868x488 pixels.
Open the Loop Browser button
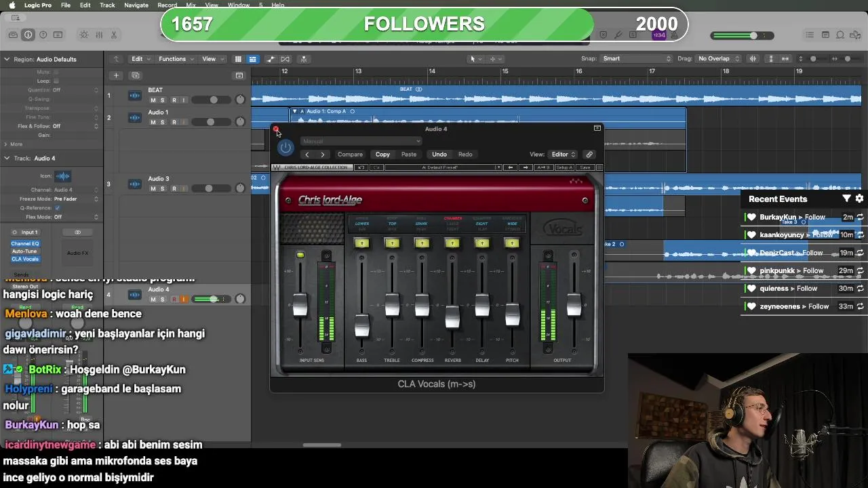tap(840, 35)
